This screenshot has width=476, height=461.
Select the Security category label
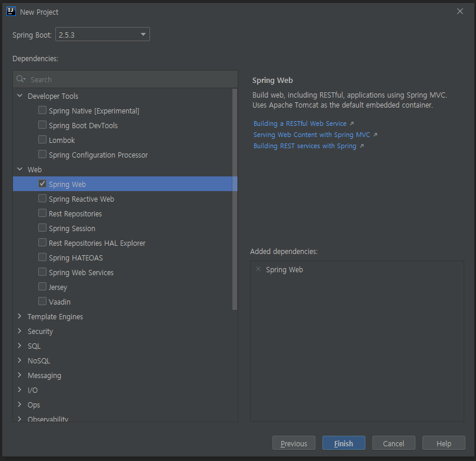(41, 332)
